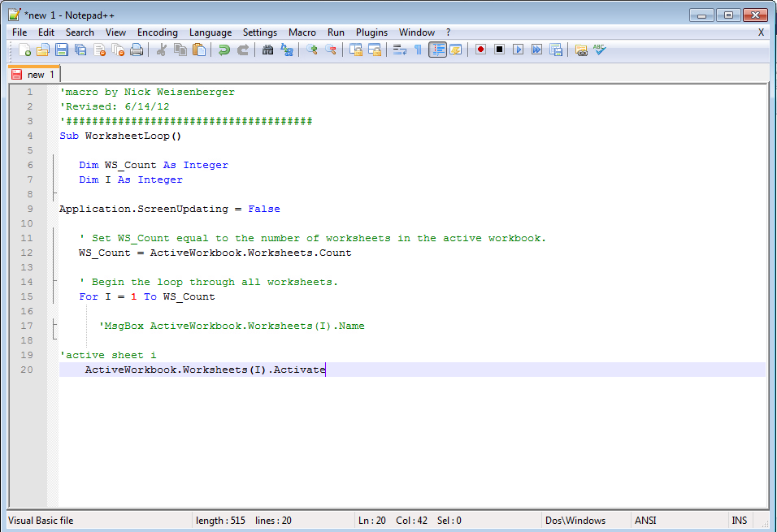
Task: Click the Close All documents icon
Action: 118,50
